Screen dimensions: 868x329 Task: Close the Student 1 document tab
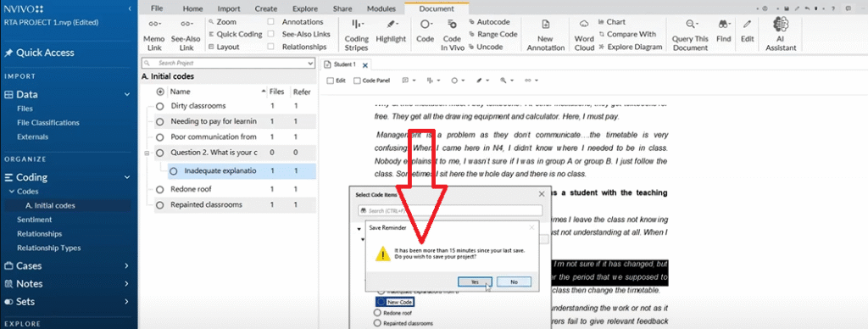click(x=364, y=65)
